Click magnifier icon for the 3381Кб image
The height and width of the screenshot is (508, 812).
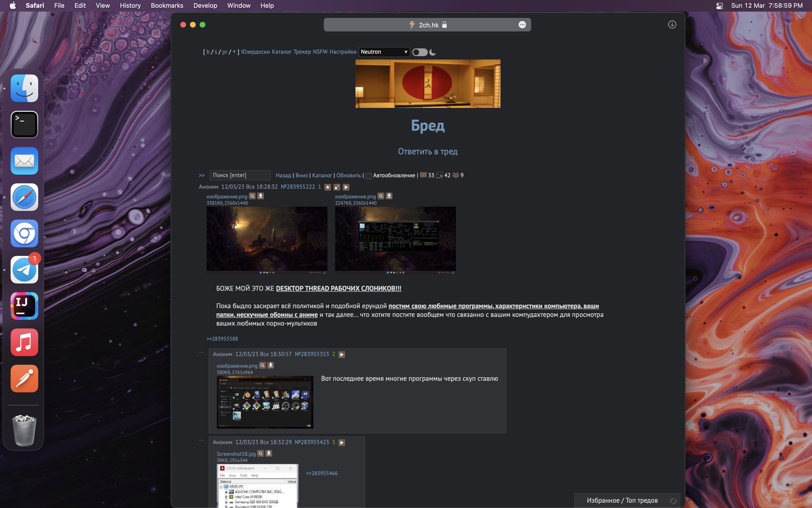[x=252, y=196]
